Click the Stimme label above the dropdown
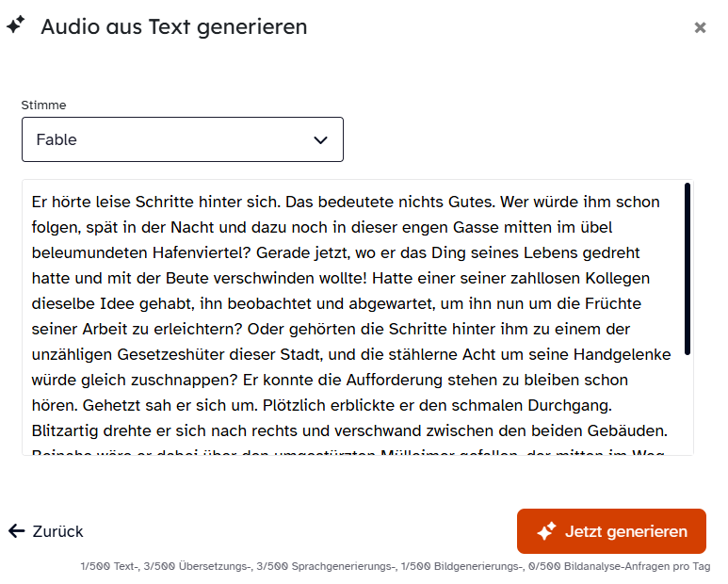728x584 pixels. pos(43,105)
